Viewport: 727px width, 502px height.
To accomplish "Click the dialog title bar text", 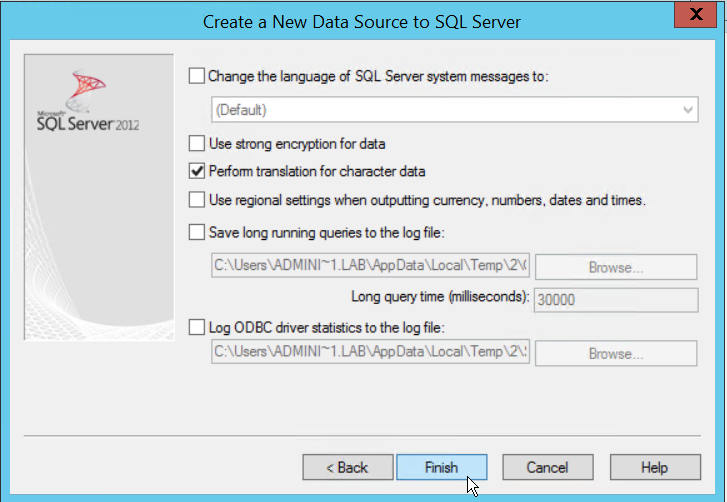I will 362,21.
